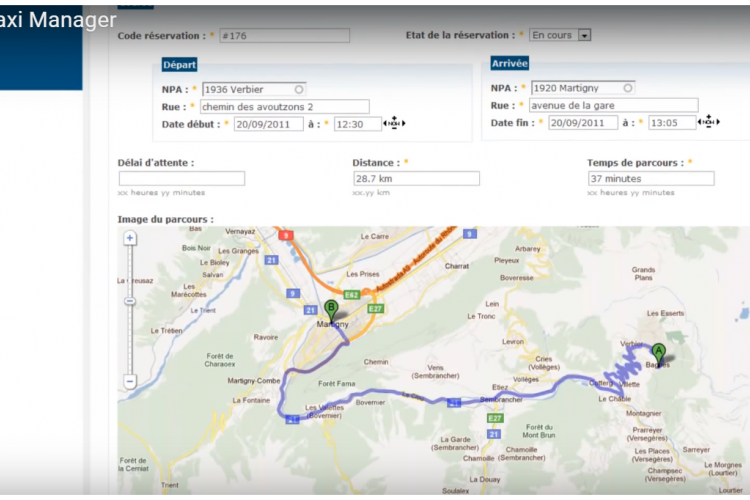Image resolution: width=750 pixels, height=500 pixels.
Task: Click the Départ NPA field 1936 Verbier
Action: [x=254, y=89]
